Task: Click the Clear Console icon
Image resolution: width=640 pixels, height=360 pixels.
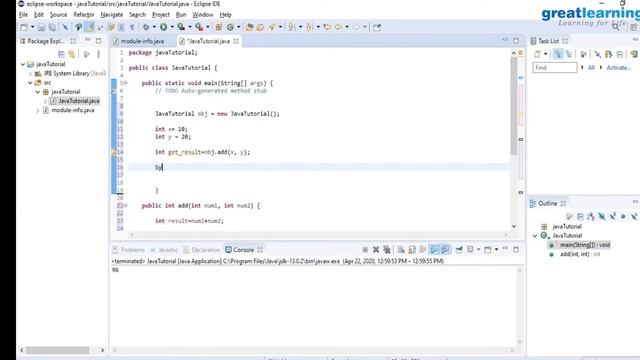Action: (x=401, y=249)
